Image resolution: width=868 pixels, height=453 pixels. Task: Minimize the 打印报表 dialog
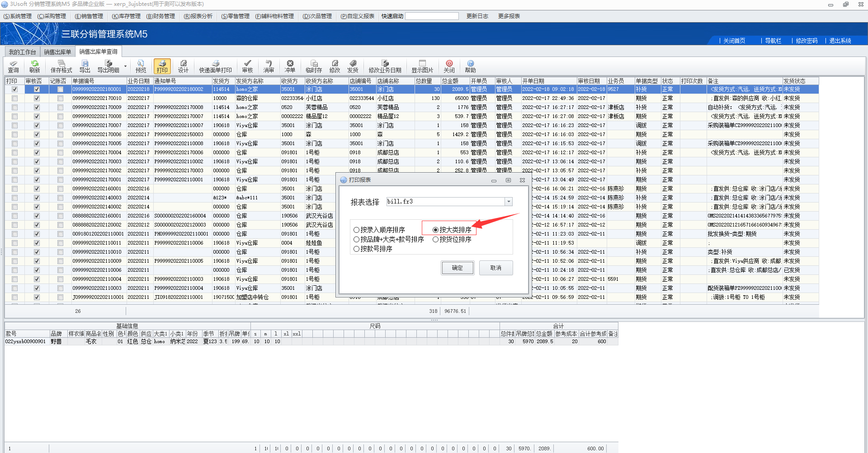pyautogui.click(x=494, y=180)
